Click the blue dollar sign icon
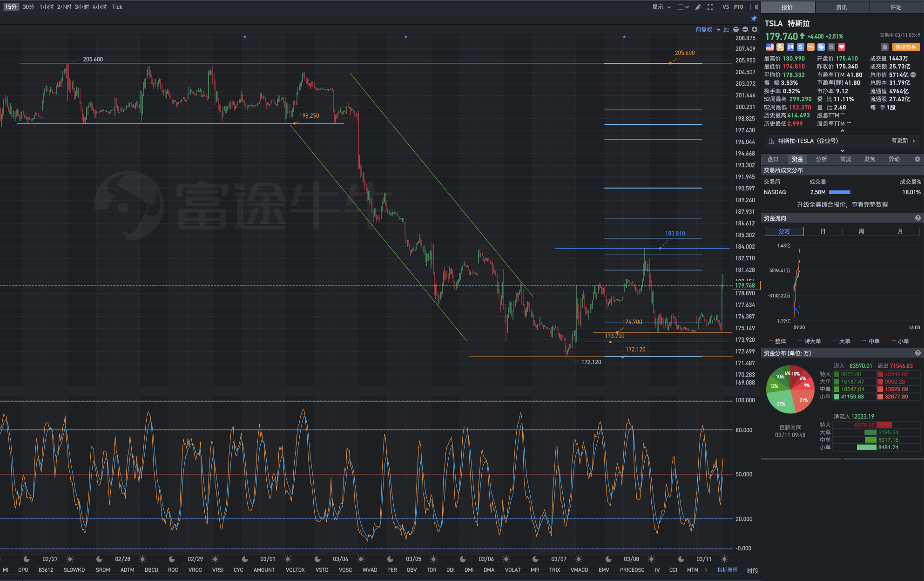Image resolution: width=924 pixels, height=581 pixels. 801,47
